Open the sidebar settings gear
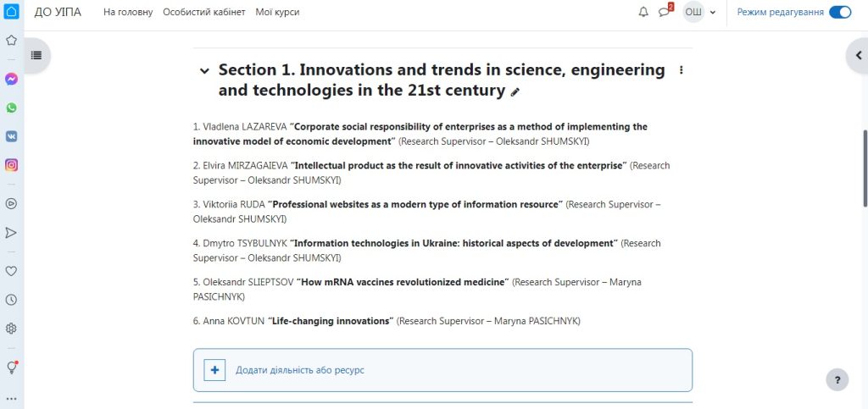Viewport: 868px width, 409px height. (11, 329)
